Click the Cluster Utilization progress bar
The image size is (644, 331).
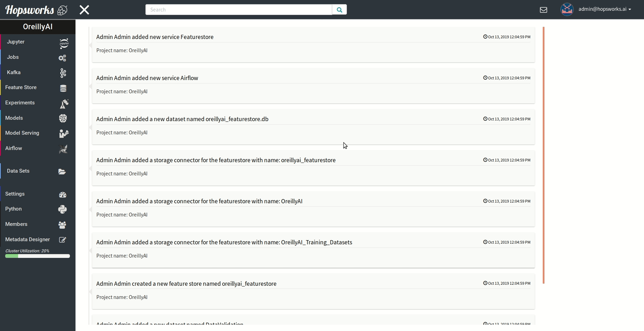pyautogui.click(x=38, y=256)
